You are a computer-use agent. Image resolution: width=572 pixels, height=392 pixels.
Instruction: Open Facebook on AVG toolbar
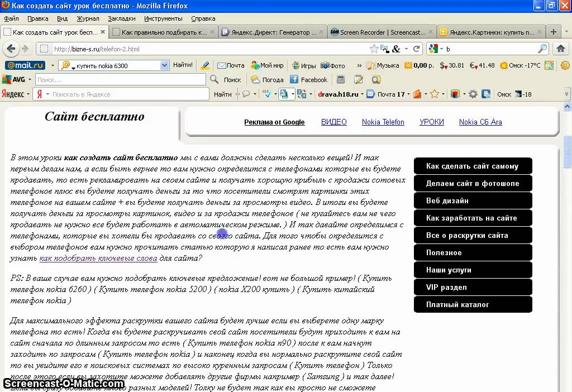(308, 79)
